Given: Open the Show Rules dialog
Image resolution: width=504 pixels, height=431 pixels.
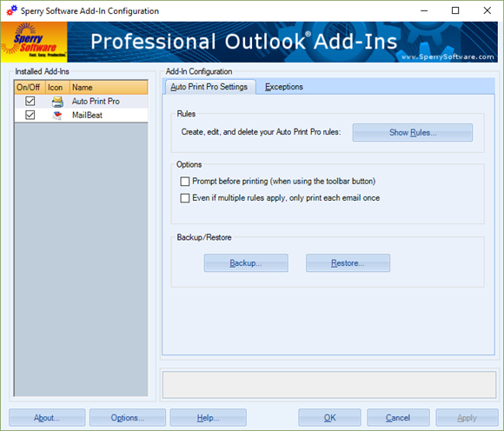Looking at the screenshot, I should [x=413, y=132].
